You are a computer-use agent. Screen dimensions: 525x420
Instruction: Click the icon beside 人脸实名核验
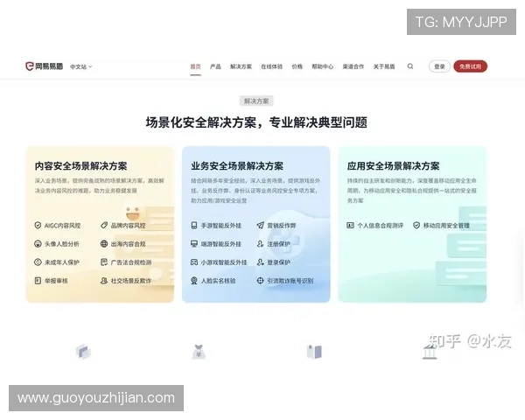click(194, 280)
